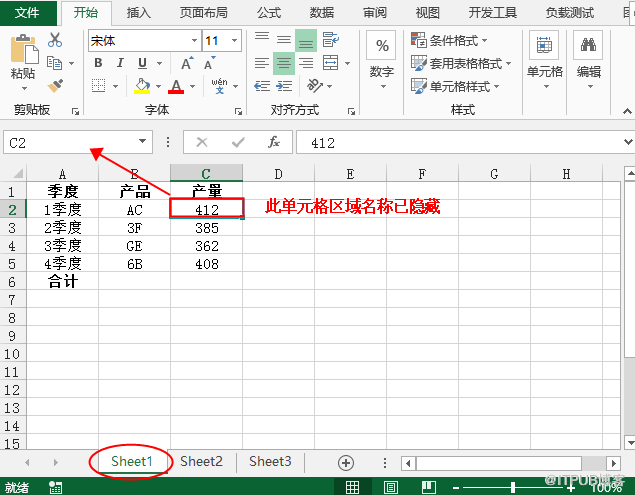Switch to Review tab
The height and width of the screenshot is (495, 635).
coord(375,13)
